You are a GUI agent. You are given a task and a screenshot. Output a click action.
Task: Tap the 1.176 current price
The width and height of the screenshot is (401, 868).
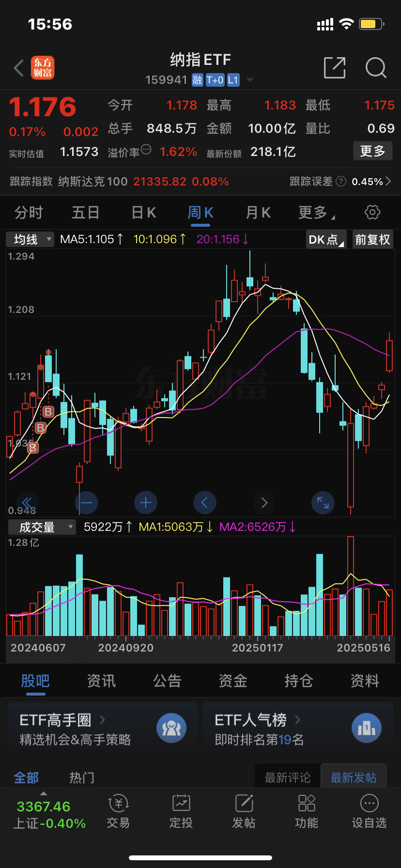click(x=43, y=107)
